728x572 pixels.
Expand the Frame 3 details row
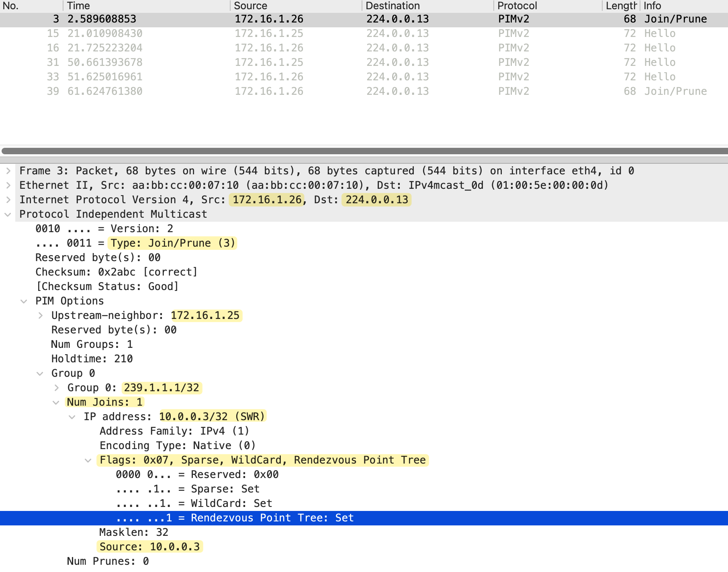pos(8,171)
